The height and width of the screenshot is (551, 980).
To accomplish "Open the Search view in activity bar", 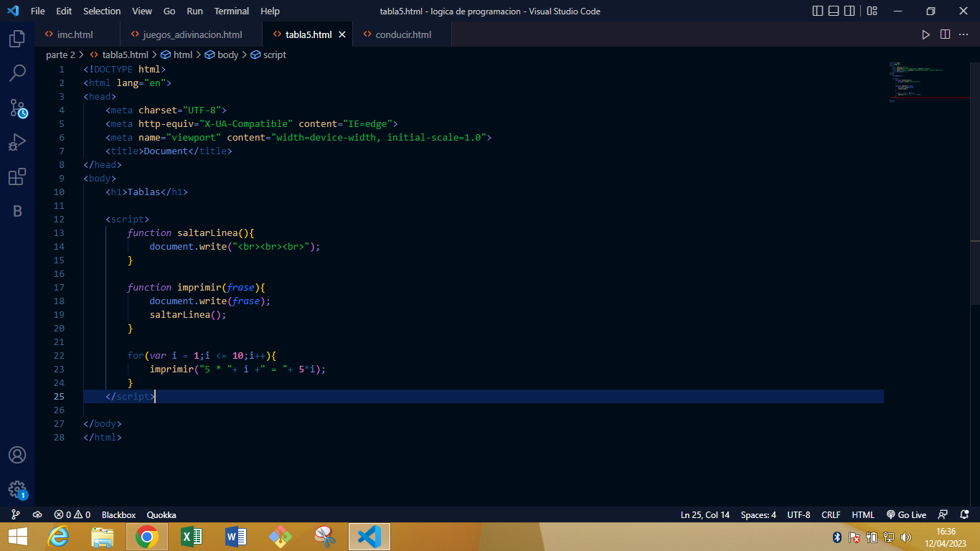I will click(x=17, y=73).
